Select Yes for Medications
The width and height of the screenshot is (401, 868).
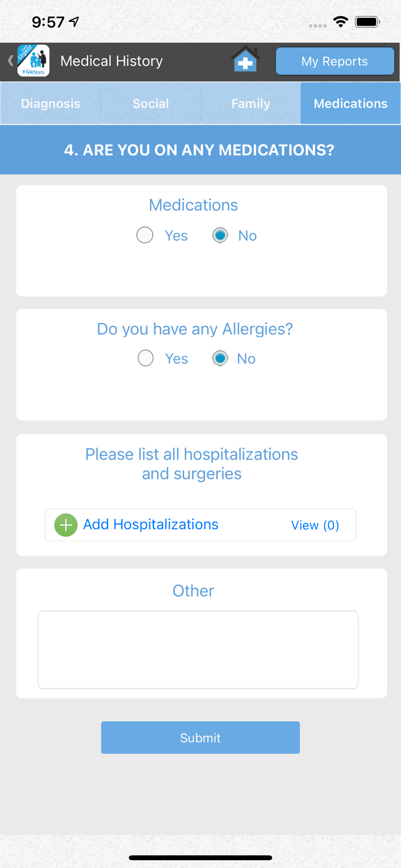(x=145, y=235)
